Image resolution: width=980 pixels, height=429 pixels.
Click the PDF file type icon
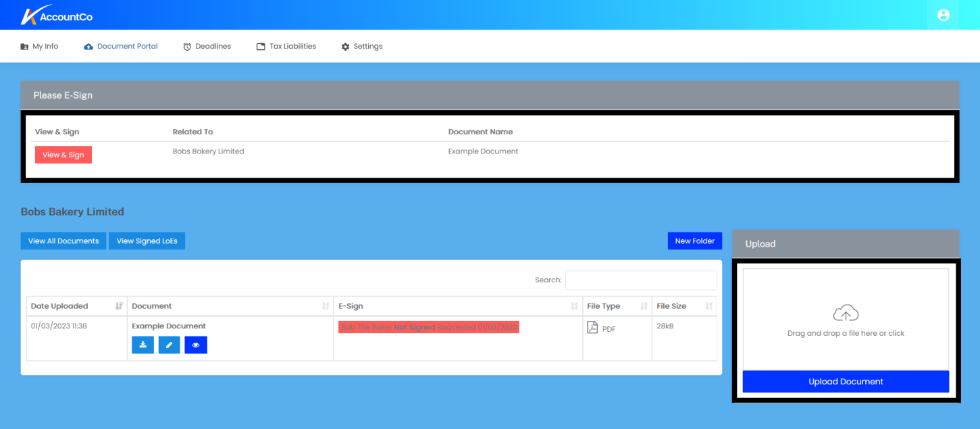tap(592, 328)
